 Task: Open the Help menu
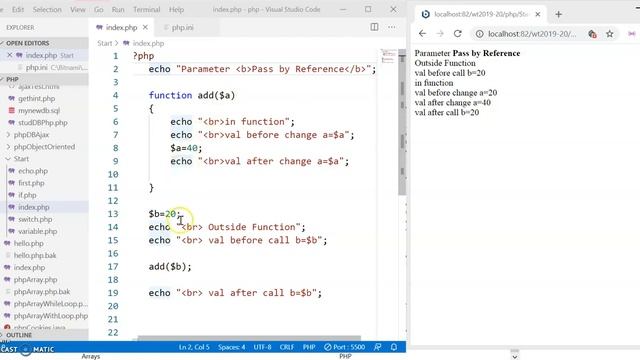tap(176, 9)
